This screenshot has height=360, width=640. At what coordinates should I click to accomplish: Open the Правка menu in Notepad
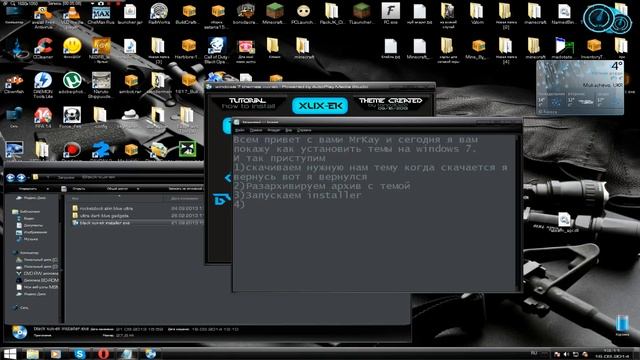pyautogui.click(x=256, y=130)
